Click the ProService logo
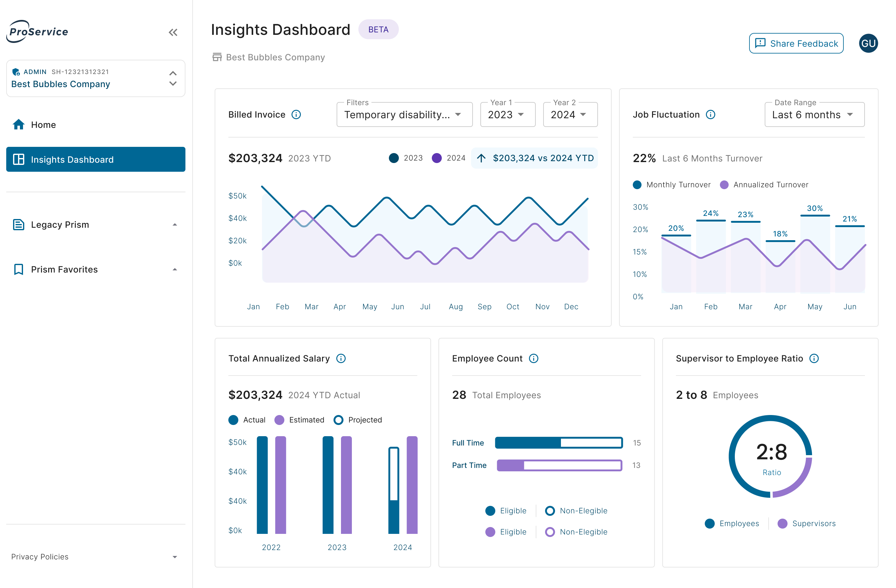The height and width of the screenshot is (588, 896). coord(38,32)
